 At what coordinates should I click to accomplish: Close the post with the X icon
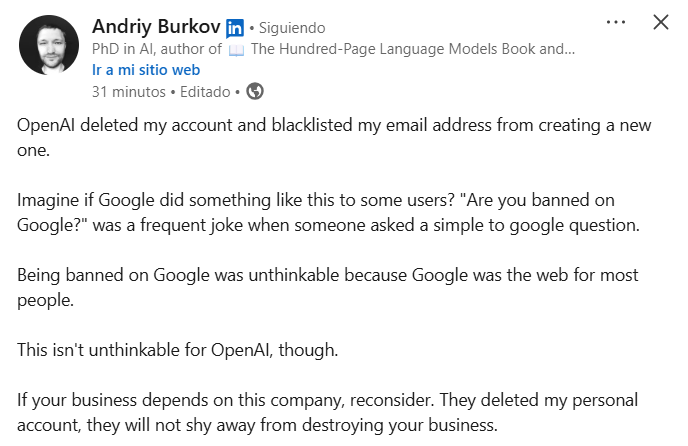pyautogui.click(x=661, y=22)
